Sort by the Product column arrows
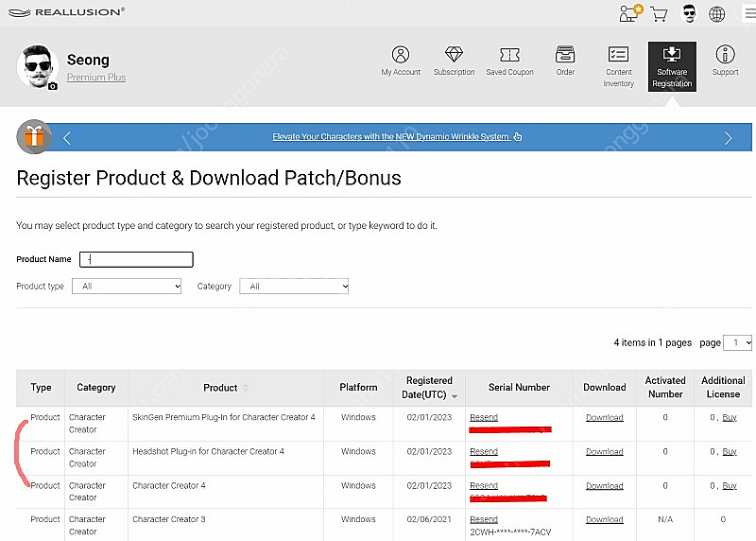The height and width of the screenshot is (541, 756). [246, 388]
